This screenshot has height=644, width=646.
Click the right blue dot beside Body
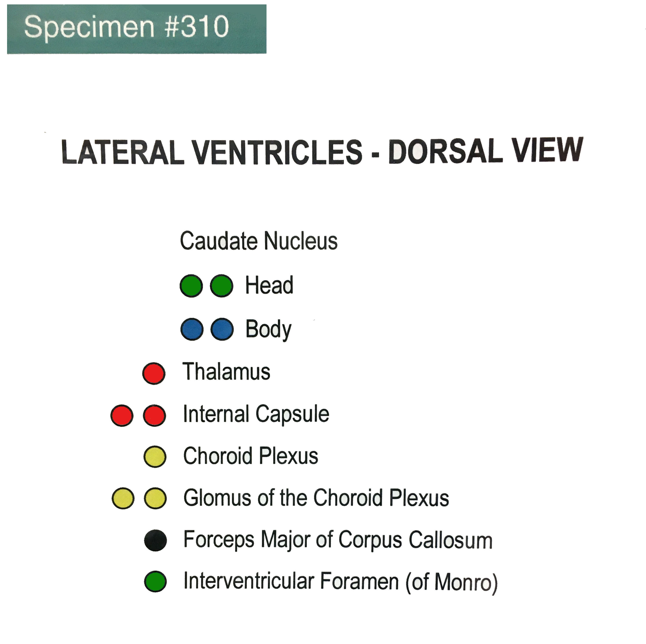[222, 329]
